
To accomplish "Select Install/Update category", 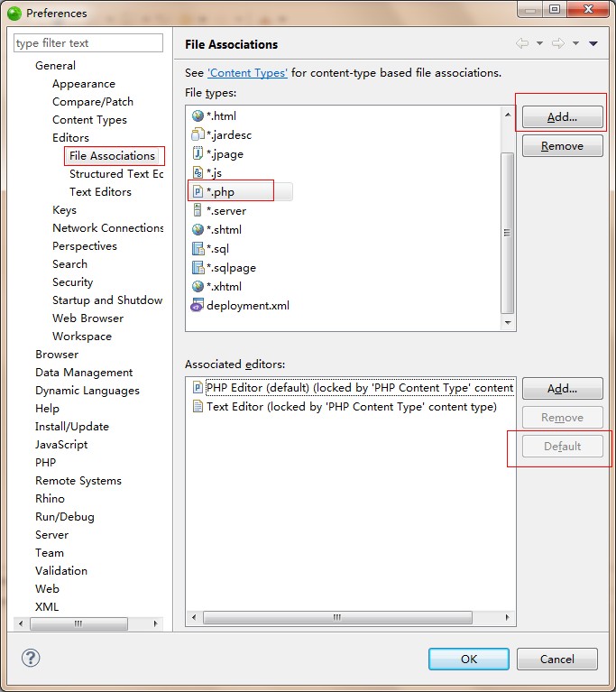I will pyautogui.click(x=72, y=427).
